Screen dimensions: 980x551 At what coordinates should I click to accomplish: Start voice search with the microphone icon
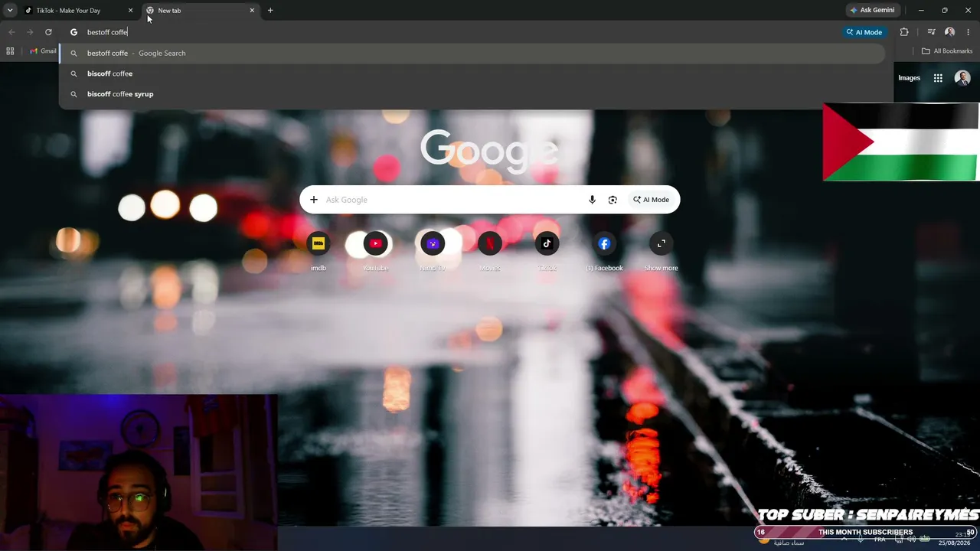(592, 200)
